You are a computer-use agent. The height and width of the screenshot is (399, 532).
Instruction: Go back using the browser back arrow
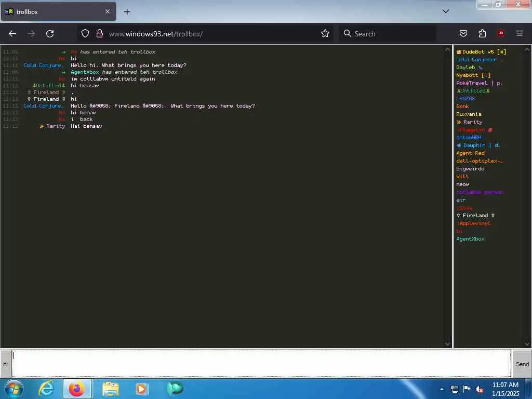pyautogui.click(x=12, y=34)
